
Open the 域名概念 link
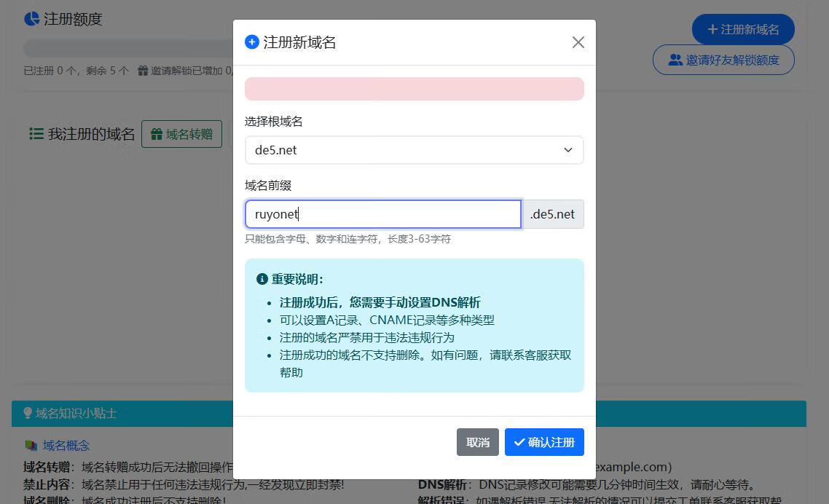[66, 445]
